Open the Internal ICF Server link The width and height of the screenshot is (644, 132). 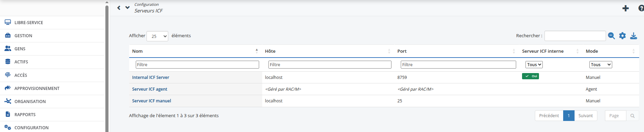(151, 78)
